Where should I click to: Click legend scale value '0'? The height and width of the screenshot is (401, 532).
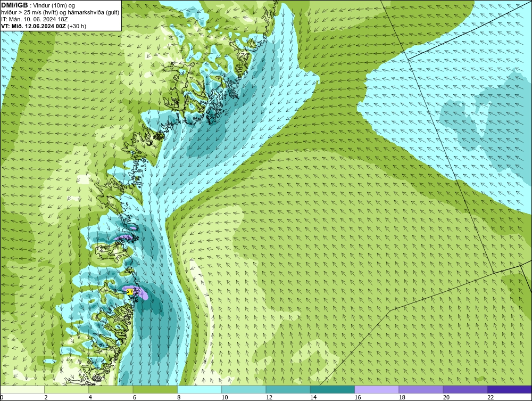[2, 397]
